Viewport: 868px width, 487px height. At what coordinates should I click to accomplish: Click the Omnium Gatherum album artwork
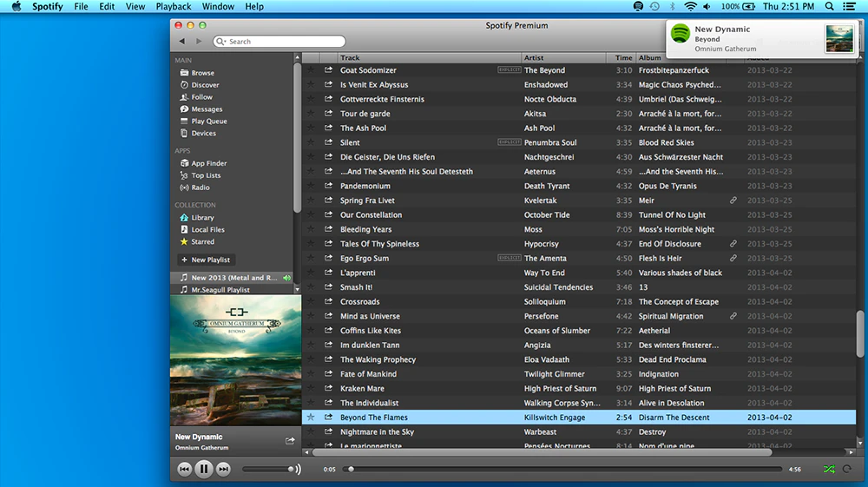236,359
